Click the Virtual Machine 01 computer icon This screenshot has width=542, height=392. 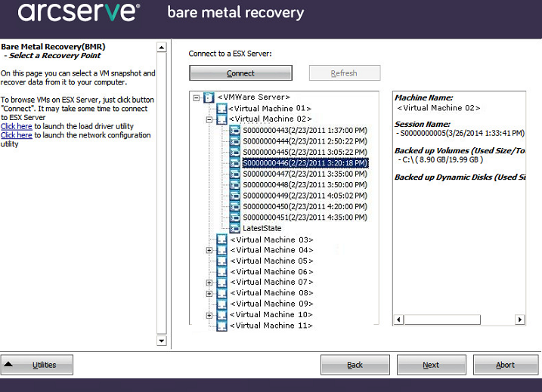221,109
